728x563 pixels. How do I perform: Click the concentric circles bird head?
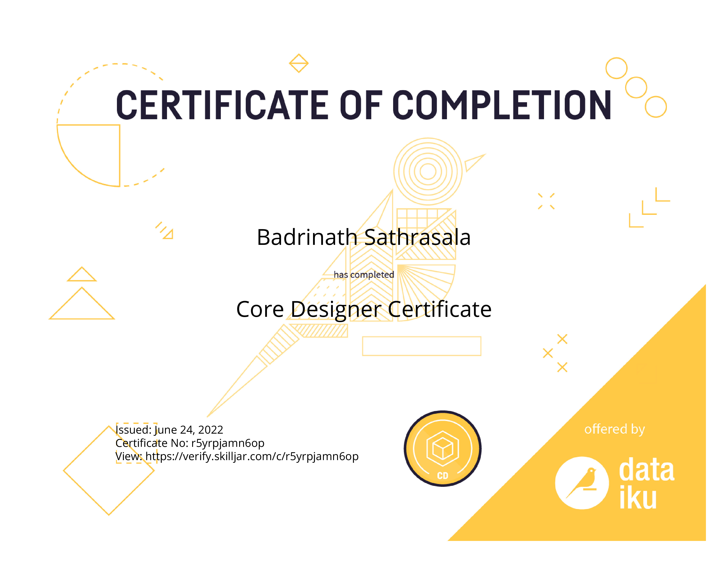click(x=428, y=171)
